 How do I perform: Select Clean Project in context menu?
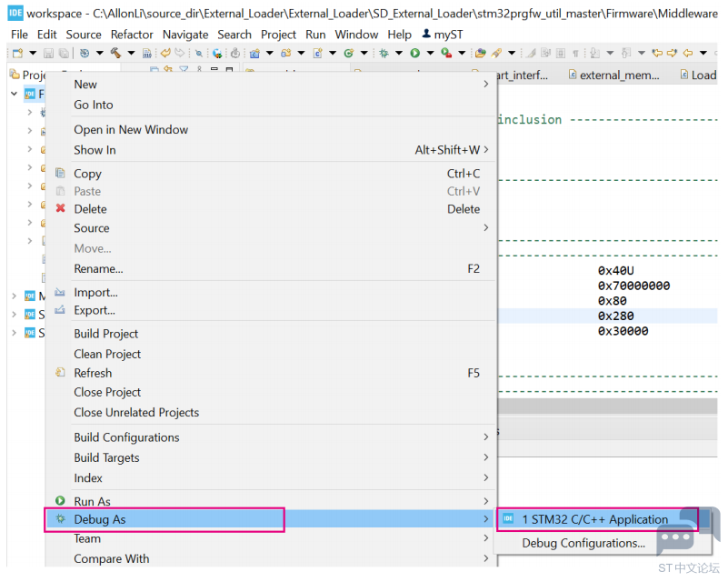[107, 354]
